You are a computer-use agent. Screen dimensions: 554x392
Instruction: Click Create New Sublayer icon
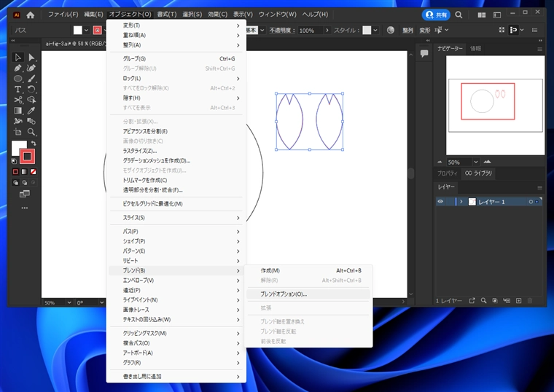pos(507,300)
